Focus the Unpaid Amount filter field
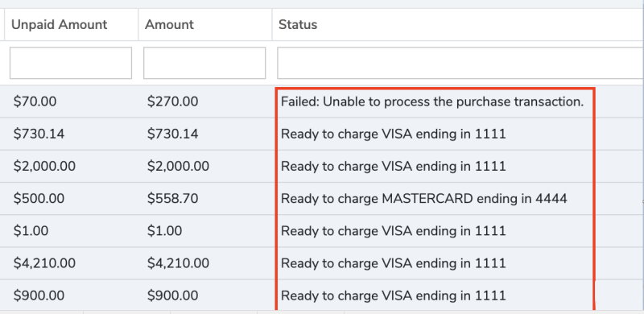Image resolution: width=644 pixels, height=314 pixels. pyautogui.click(x=71, y=63)
